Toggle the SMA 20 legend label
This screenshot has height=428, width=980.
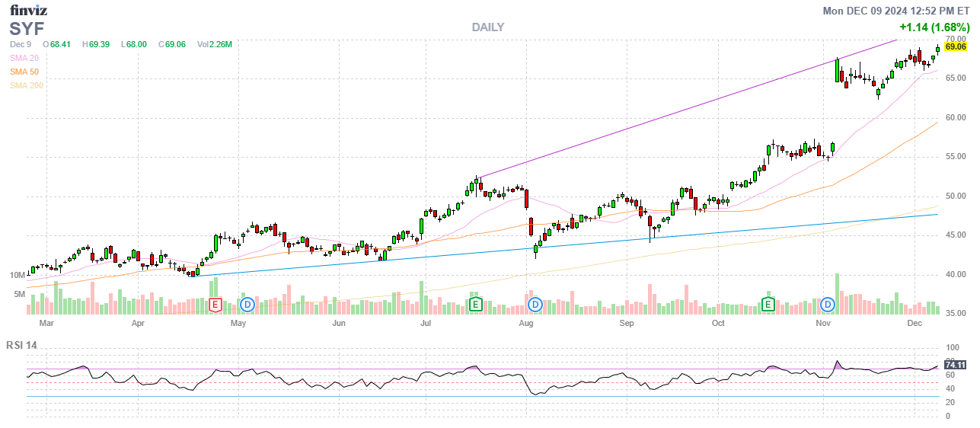click(x=24, y=58)
